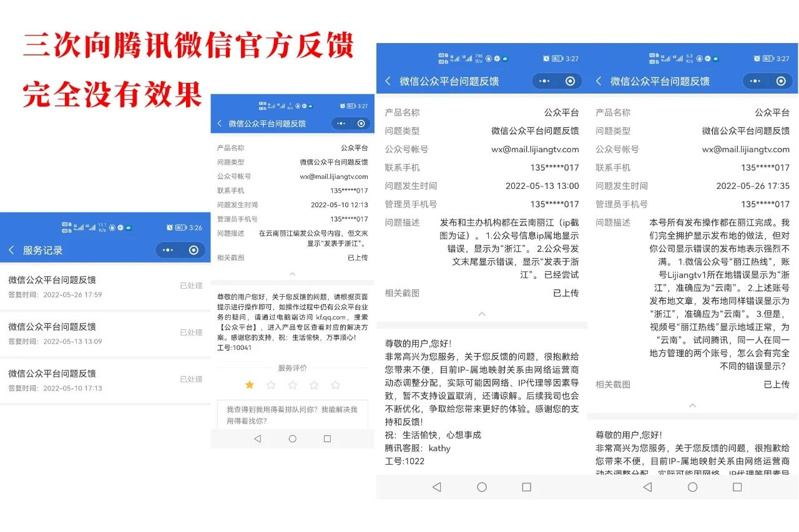
Task: Tap Android home circle on 2022-05-26 17:35 screen
Action: (x=692, y=487)
